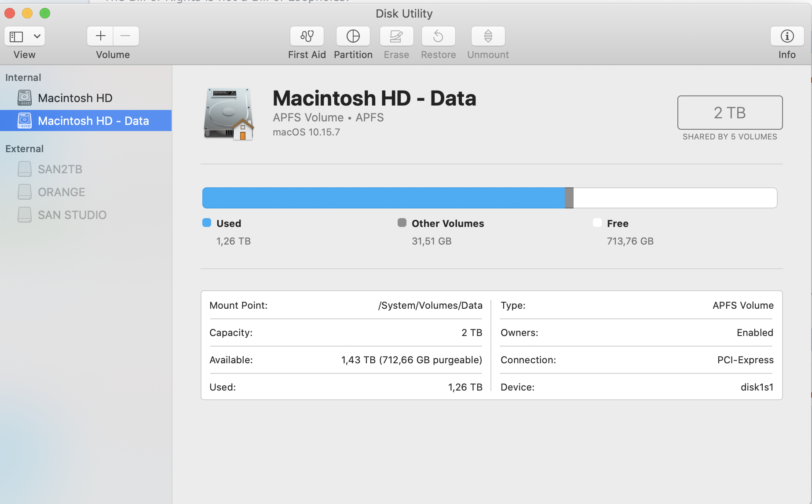Viewport: 812px width, 504px height.
Task: Click the macOS 10.15.7 text
Action: click(306, 132)
